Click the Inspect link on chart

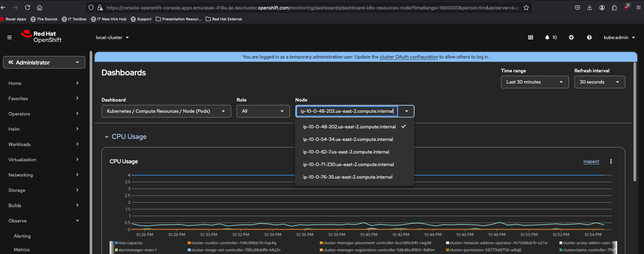[591, 162]
